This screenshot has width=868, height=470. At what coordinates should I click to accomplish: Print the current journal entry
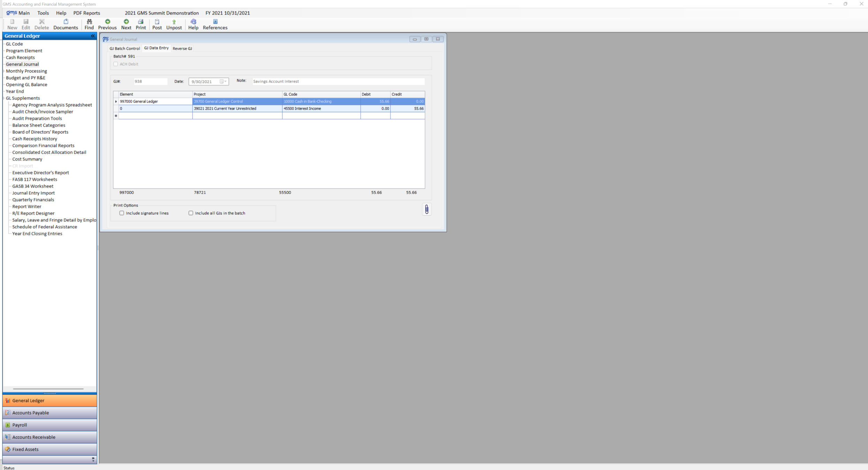click(141, 24)
